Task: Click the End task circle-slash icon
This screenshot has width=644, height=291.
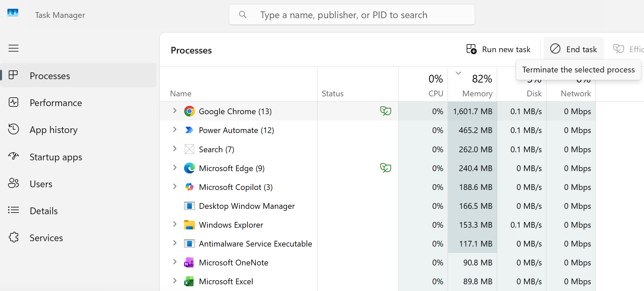Action: click(555, 49)
